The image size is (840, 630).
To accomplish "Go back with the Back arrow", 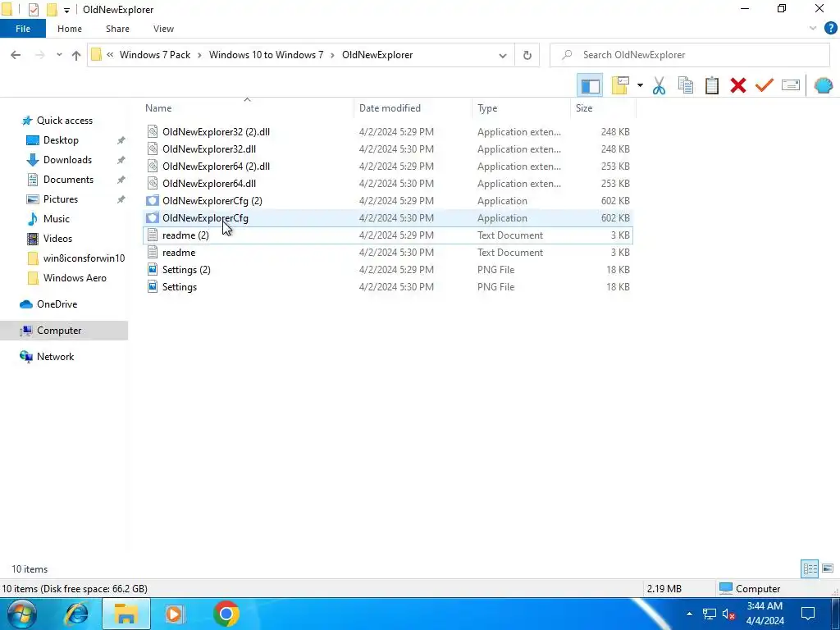I will coord(16,55).
